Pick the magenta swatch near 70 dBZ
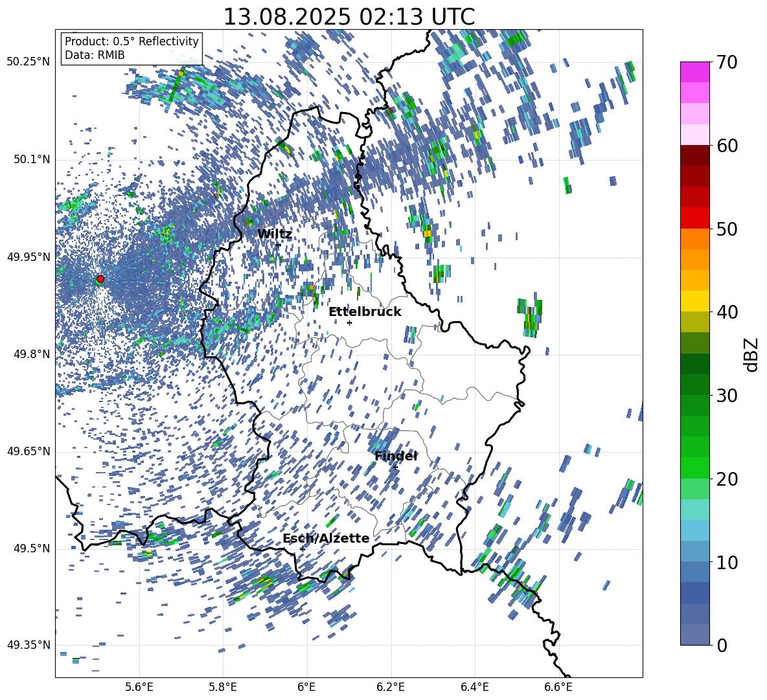The height and width of the screenshot is (700, 767). (x=694, y=72)
